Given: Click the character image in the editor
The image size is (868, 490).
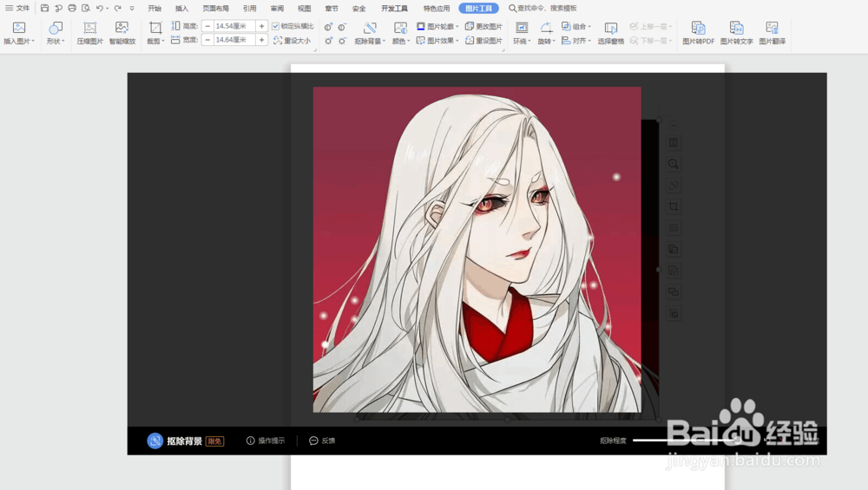Looking at the screenshot, I should (477, 250).
